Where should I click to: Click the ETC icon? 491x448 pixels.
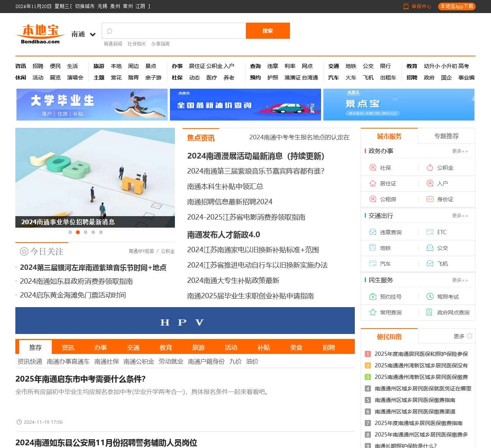(430, 232)
